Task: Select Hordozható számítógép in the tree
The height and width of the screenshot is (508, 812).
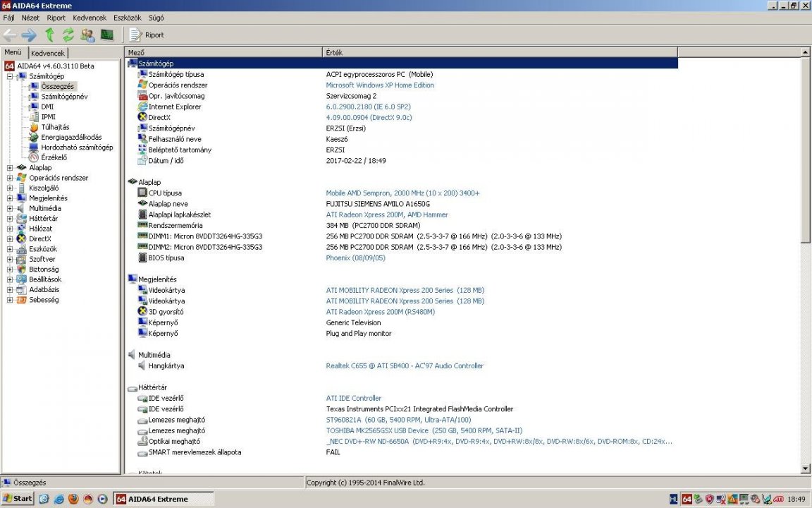Action: pyautogui.click(x=77, y=147)
